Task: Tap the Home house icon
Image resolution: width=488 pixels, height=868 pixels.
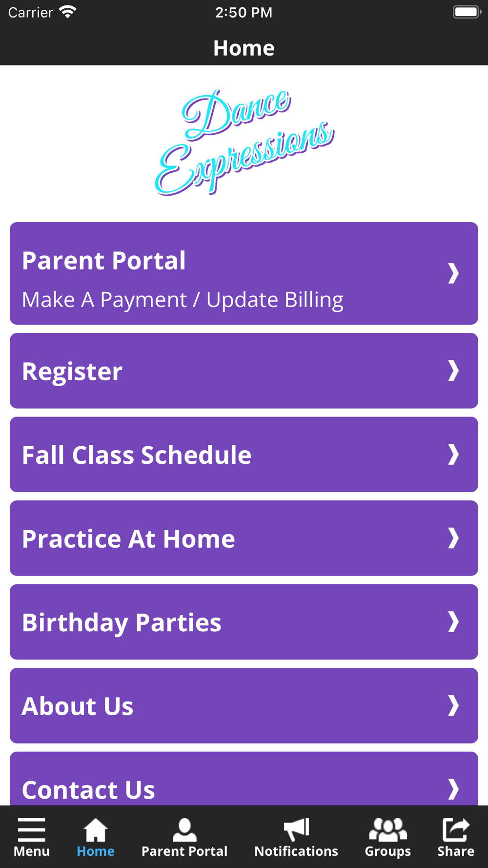Action: pyautogui.click(x=96, y=829)
